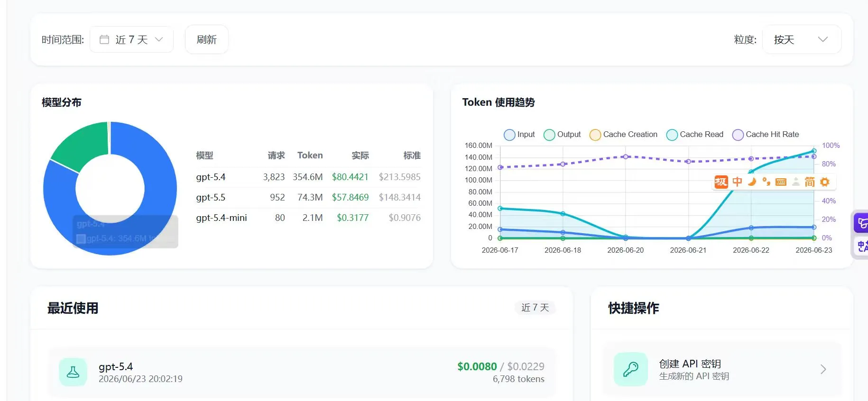Click the $57.8469 actual cost value
This screenshot has height=401, width=868.
tap(350, 197)
